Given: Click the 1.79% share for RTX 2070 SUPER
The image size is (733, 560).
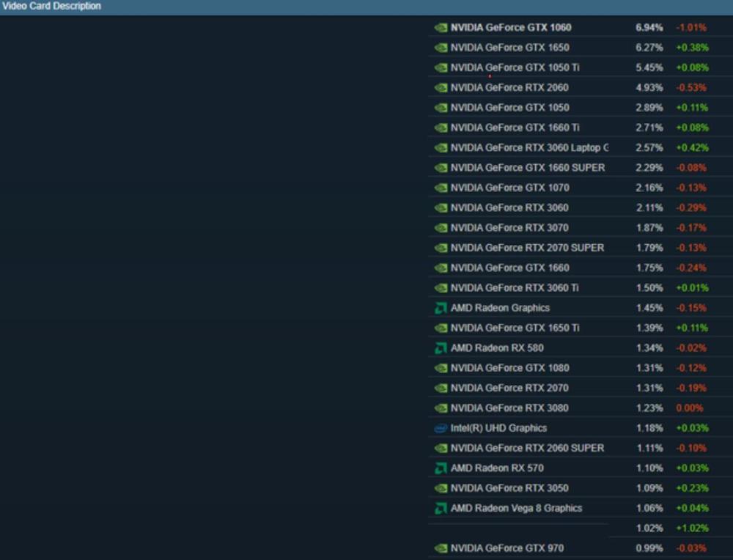Looking at the screenshot, I should (x=649, y=248).
